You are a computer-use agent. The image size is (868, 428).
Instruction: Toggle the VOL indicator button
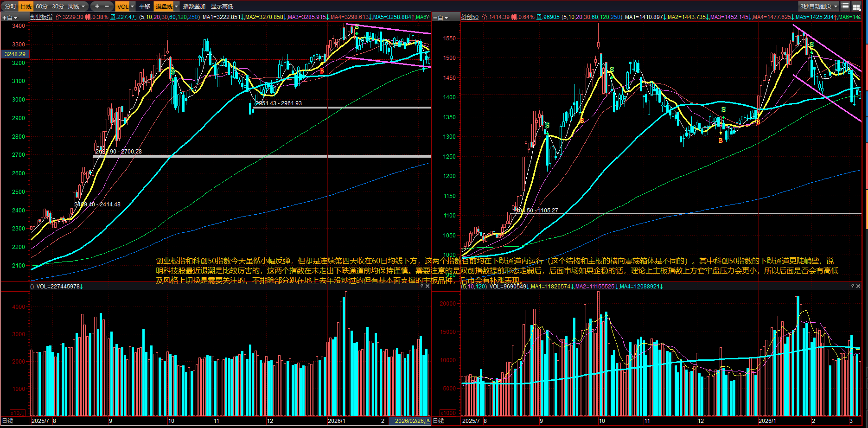[x=122, y=6]
